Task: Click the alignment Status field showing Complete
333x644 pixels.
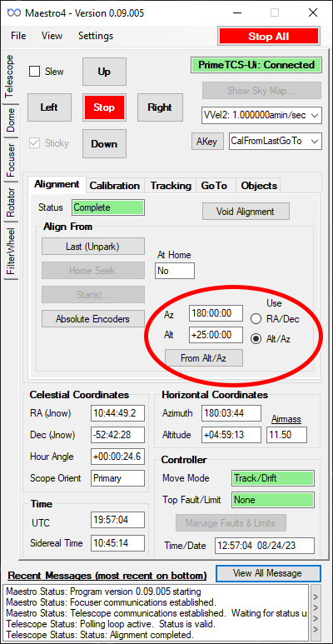Action: tap(108, 207)
